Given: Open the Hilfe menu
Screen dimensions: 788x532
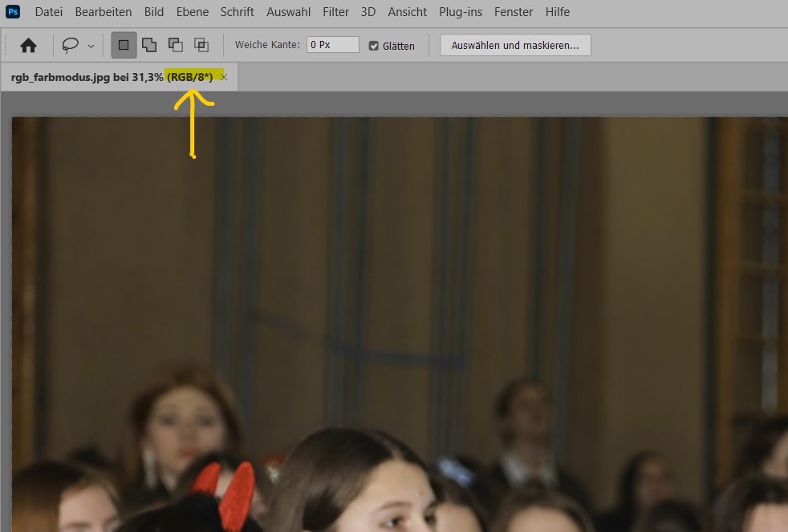Looking at the screenshot, I should pyautogui.click(x=558, y=11).
